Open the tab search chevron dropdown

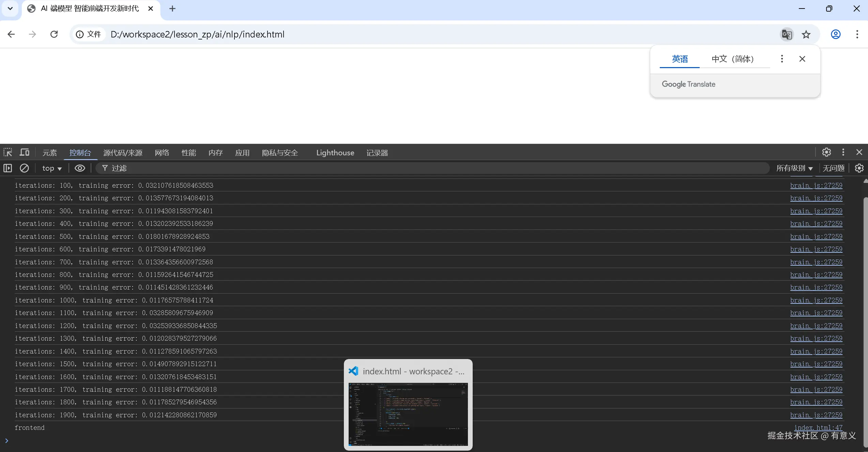click(10, 9)
